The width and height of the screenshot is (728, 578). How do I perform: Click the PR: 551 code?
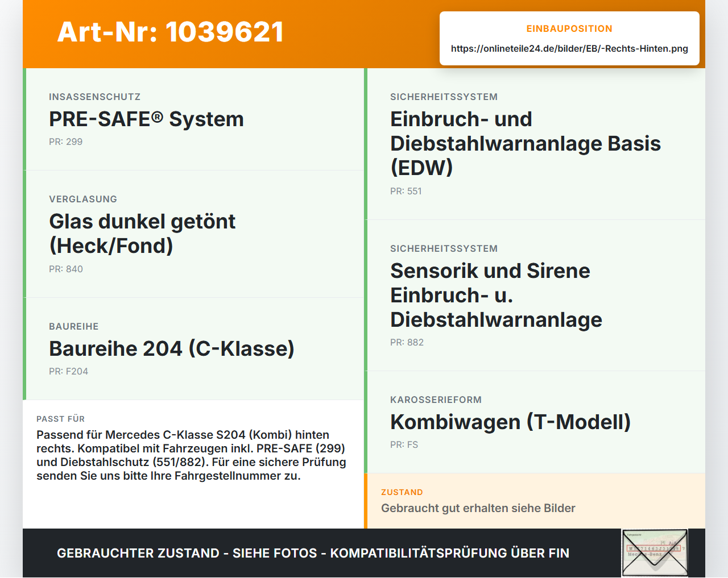tap(406, 192)
